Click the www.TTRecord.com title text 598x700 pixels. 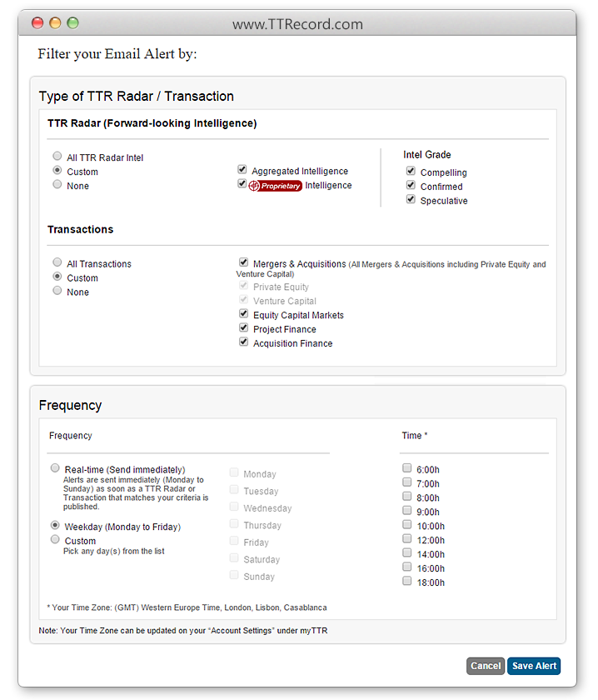[297, 24]
